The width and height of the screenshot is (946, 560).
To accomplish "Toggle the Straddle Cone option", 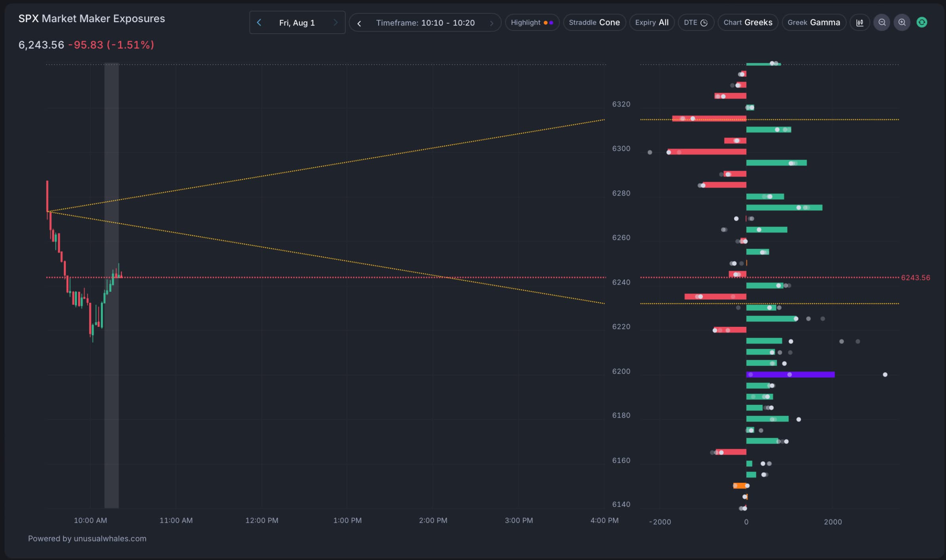I will click(594, 23).
